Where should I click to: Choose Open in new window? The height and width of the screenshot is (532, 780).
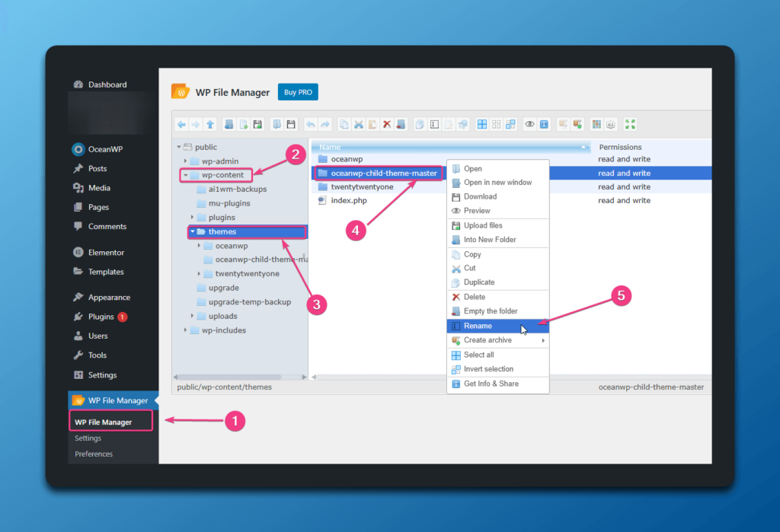pyautogui.click(x=498, y=183)
